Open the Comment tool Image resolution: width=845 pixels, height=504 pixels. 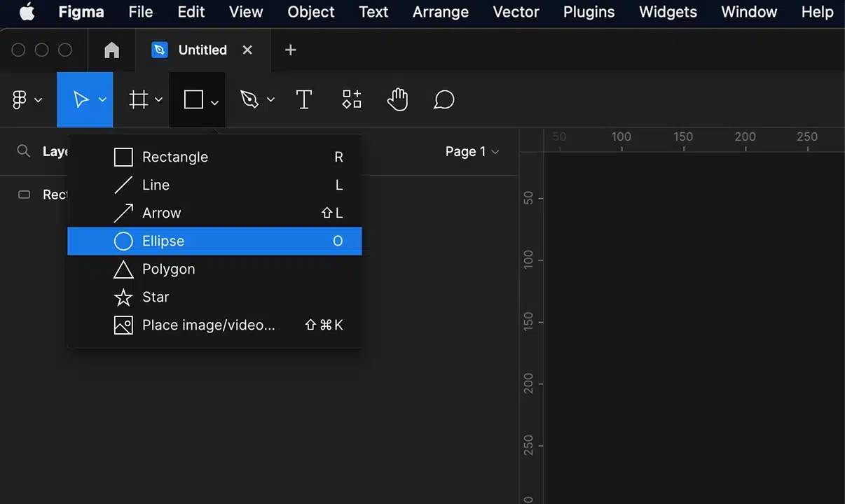(x=444, y=100)
